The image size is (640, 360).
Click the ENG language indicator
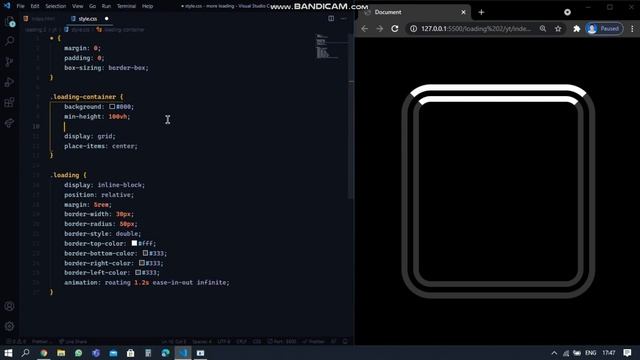point(591,353)
